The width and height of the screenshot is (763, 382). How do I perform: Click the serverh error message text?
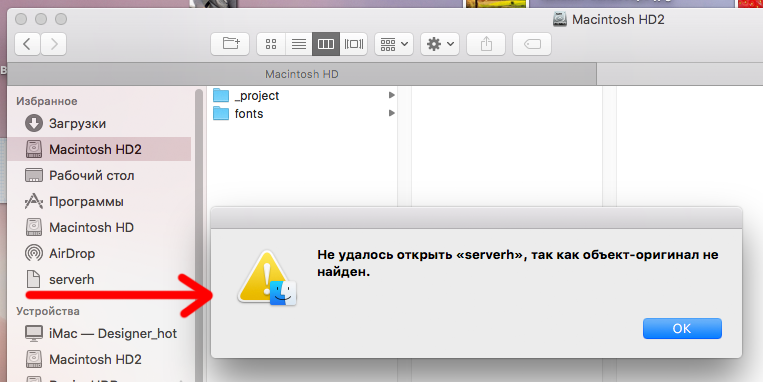tap(517, 263)
